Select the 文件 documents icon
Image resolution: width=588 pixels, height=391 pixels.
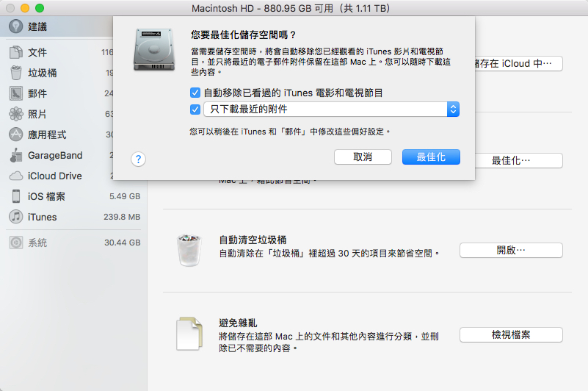coord(15,52)
